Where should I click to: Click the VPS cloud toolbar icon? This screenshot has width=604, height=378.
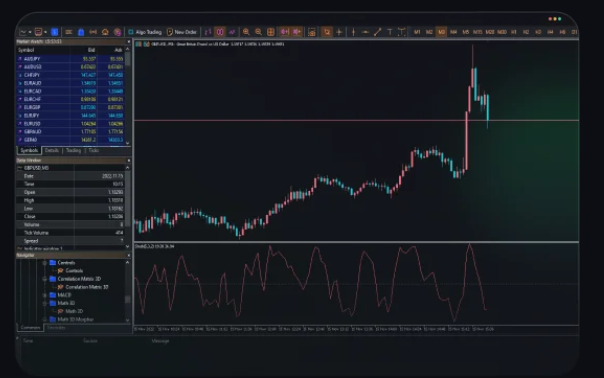[105, 32]
